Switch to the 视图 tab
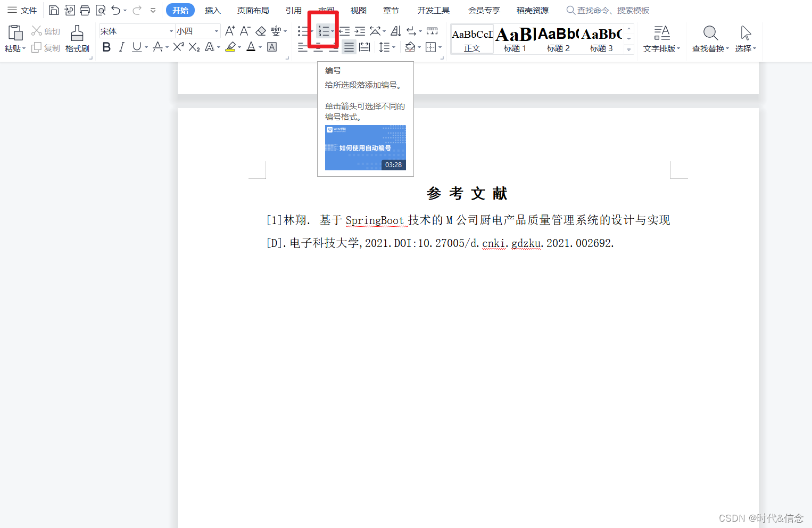 pos(358,10)
